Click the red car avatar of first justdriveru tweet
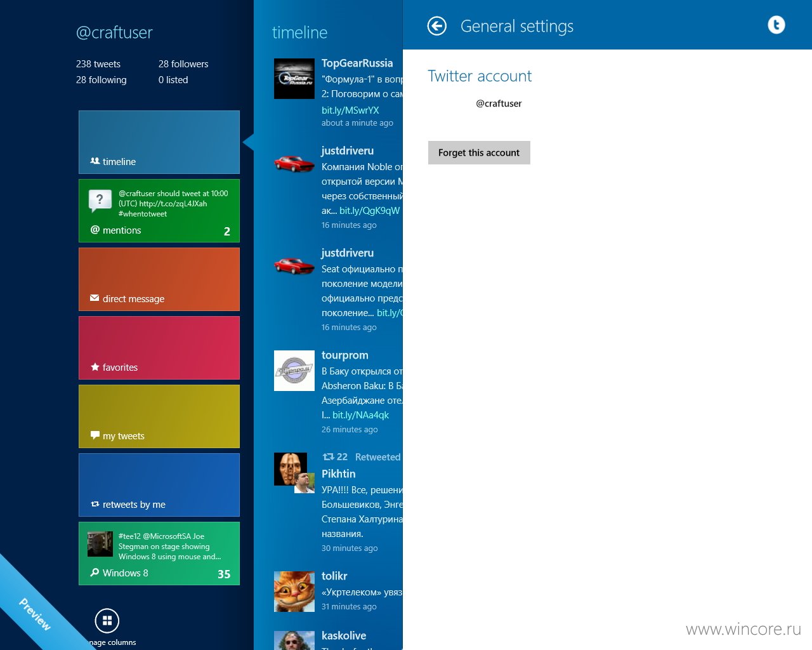 pyautogui.click(x=294, y=164)
